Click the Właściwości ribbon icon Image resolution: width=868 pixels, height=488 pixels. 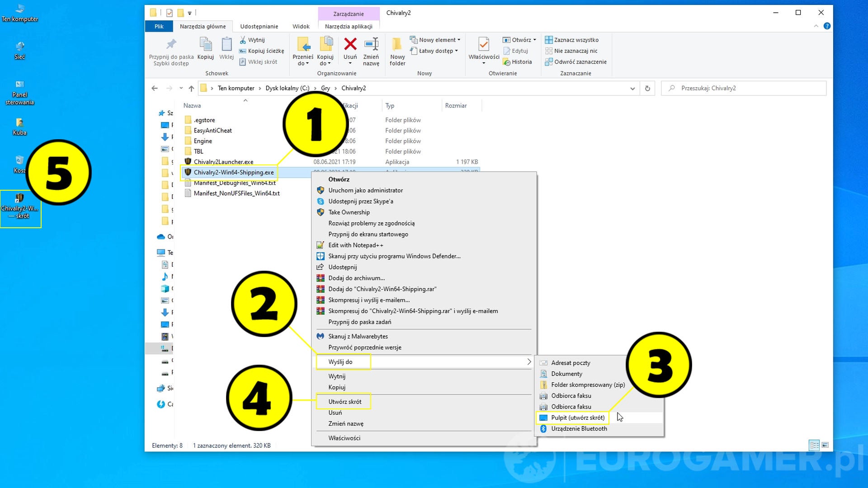click(484, 44)
